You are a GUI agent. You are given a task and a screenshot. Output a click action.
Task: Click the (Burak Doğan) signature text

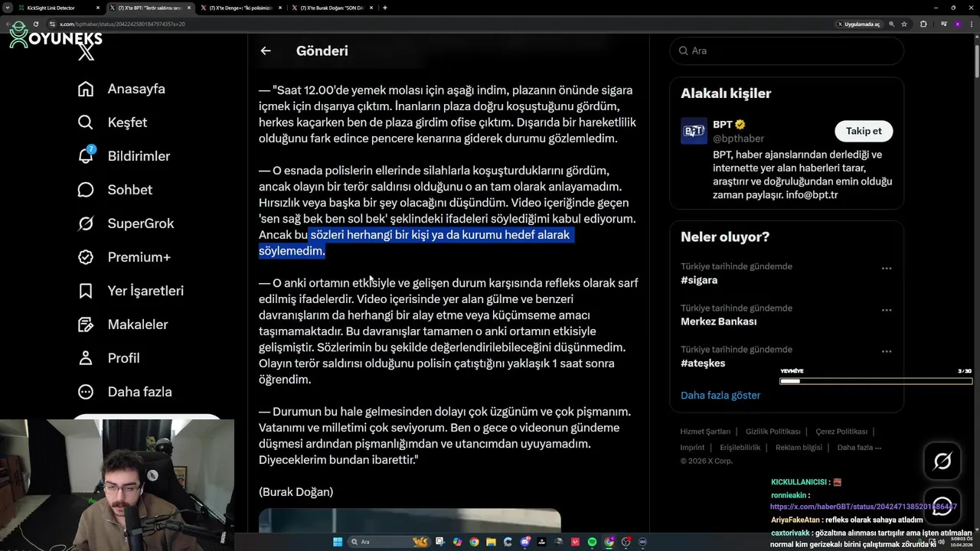tap(296, 492)
